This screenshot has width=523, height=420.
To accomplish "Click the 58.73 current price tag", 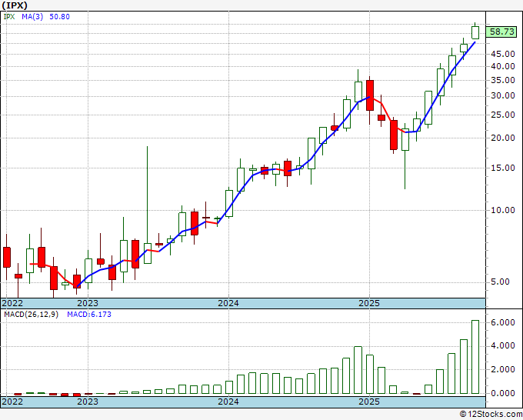I will pyautogui.click(x=502, y=32).
